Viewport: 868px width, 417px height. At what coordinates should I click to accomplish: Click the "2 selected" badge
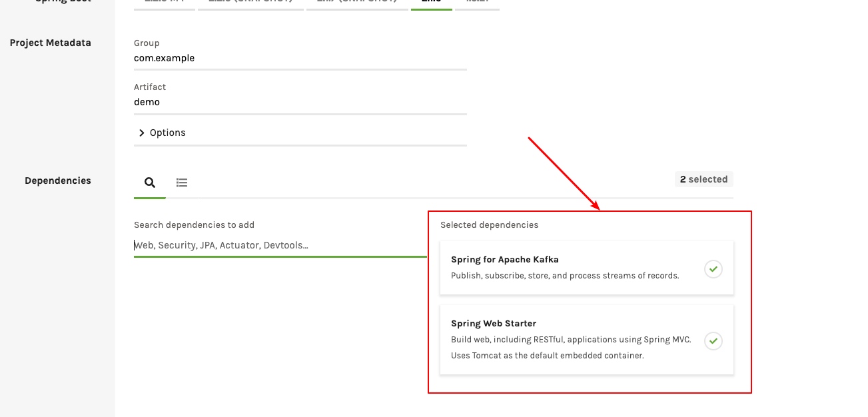[x=703, y=179]
